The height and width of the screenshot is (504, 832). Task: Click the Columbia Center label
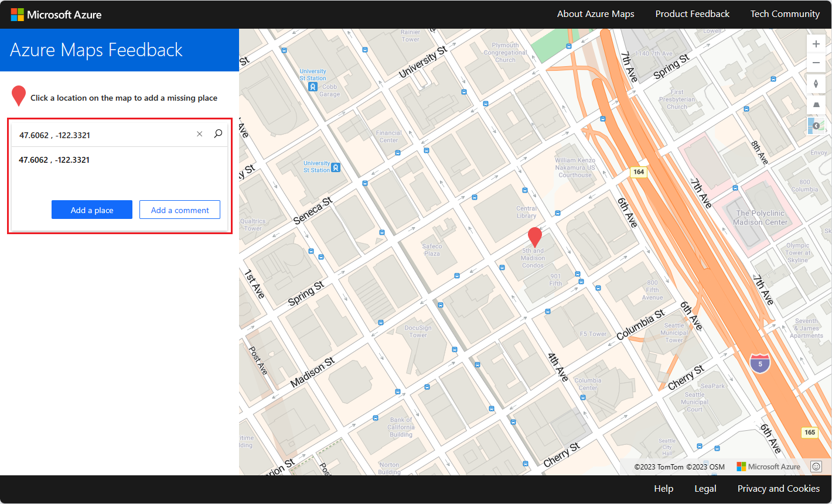coord(588,384)
